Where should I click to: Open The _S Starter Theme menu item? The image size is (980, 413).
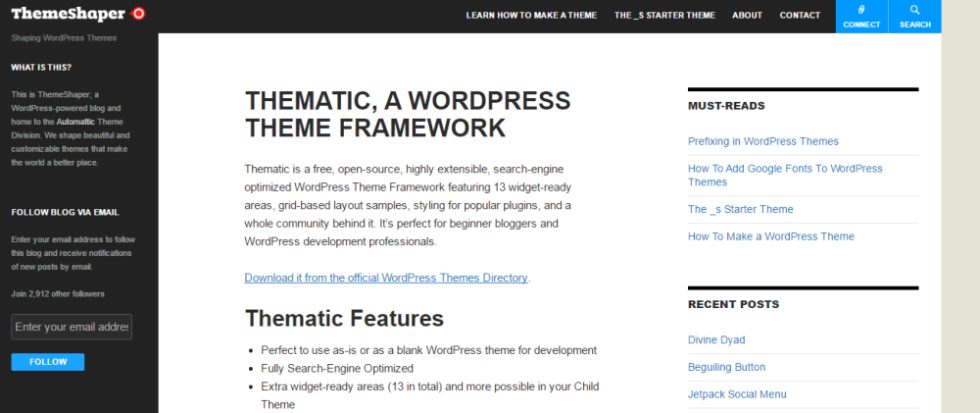click(x=664, y=16)
